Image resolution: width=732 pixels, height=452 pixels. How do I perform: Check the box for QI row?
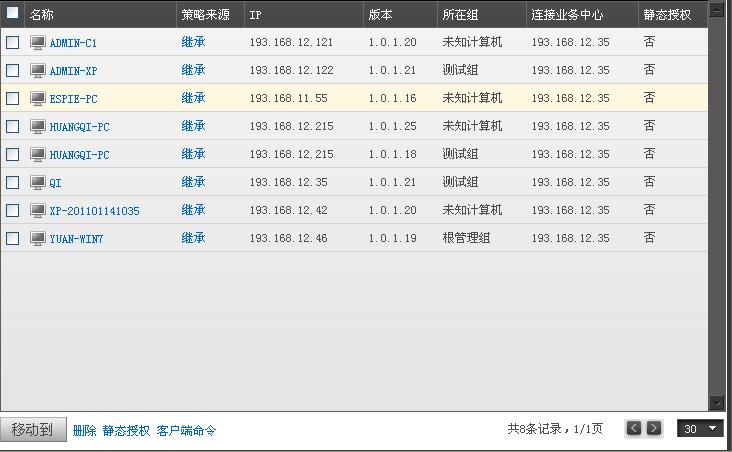(13, 183)
